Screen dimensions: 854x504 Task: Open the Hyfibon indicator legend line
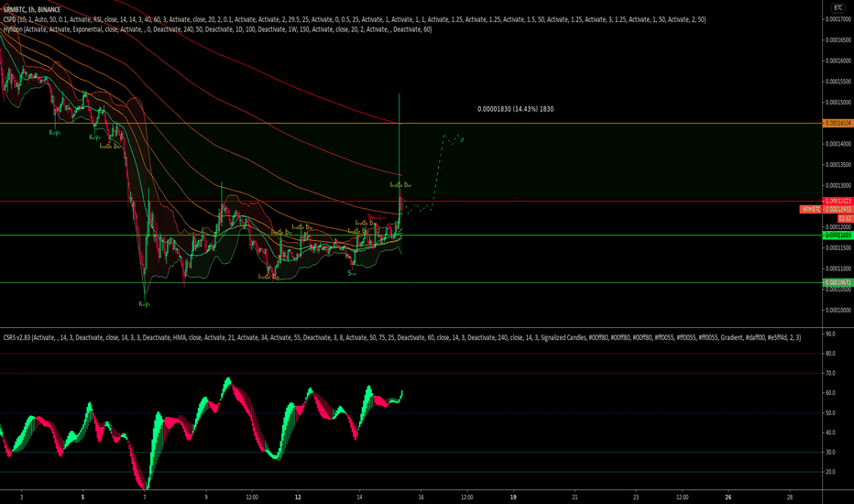click(x=217, y=29)
